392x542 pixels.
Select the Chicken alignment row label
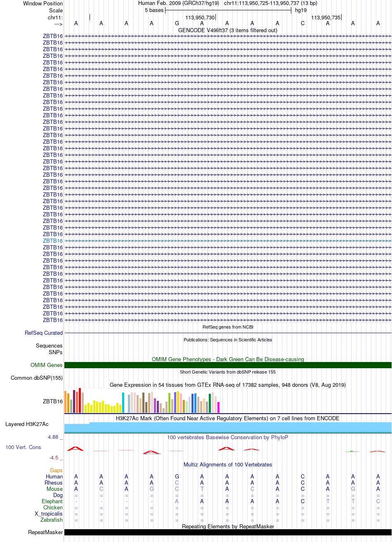(53, 507)
